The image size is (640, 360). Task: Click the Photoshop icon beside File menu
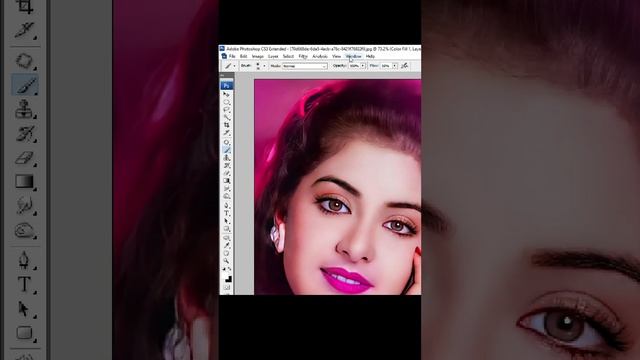(224, 56)
